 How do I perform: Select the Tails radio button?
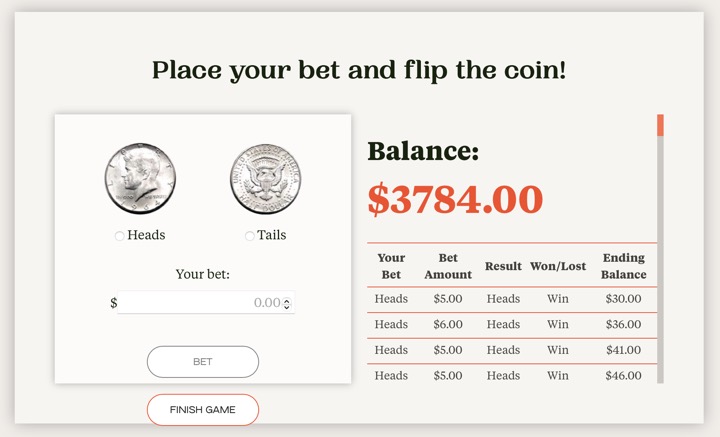pyautogui.click(x=250, y=236)
